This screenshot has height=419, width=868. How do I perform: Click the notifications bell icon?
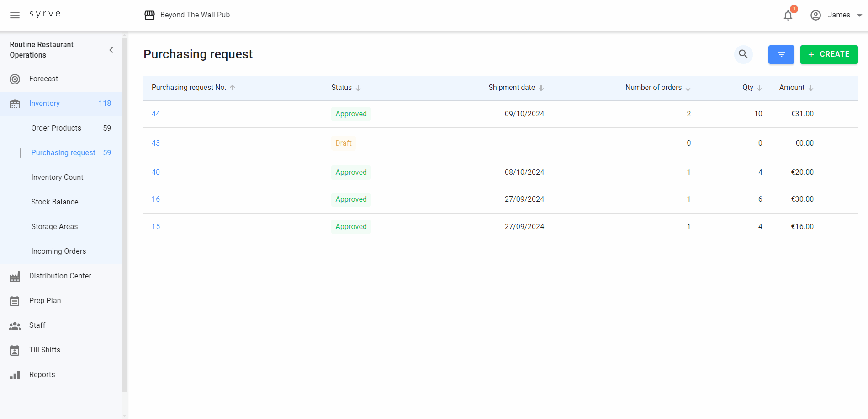(788, 16)
